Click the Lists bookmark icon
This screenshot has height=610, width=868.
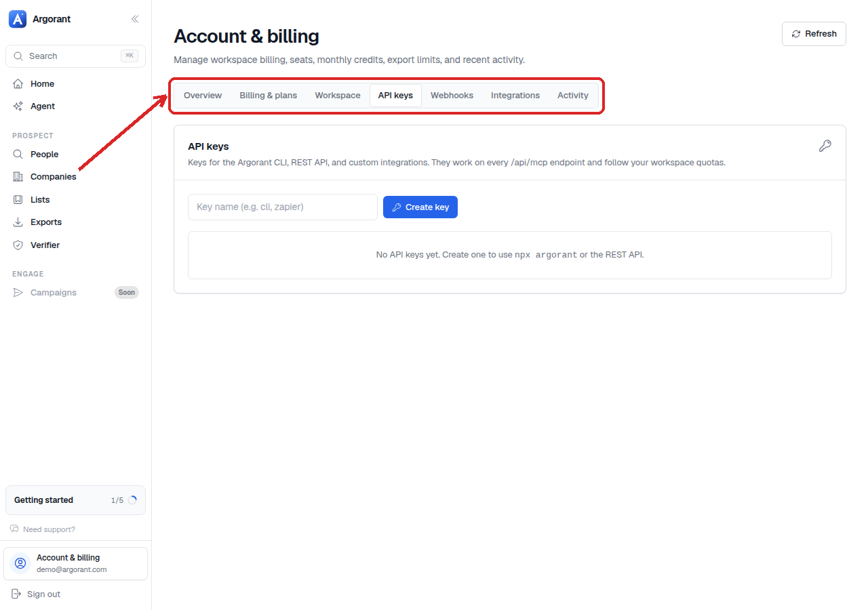(x=18, y=200)
